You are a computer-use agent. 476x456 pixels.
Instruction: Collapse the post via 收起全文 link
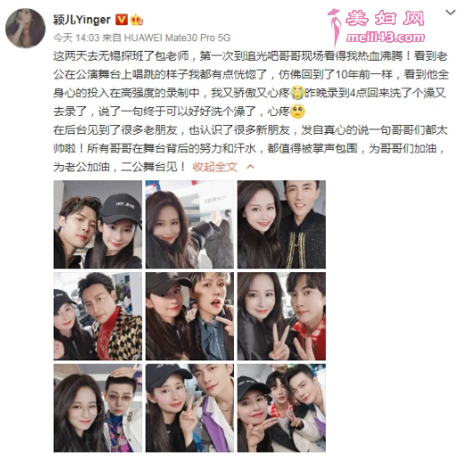(x=214, y=167)
